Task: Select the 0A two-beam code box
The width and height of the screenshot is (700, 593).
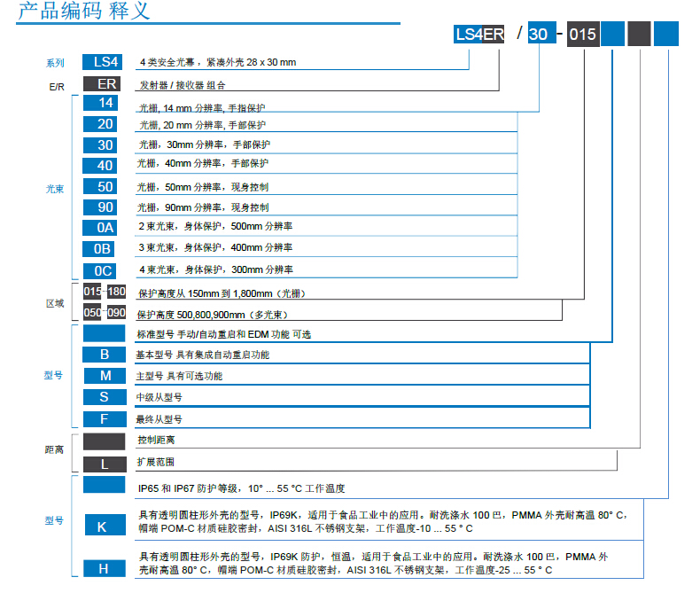Action: [105, 228]
